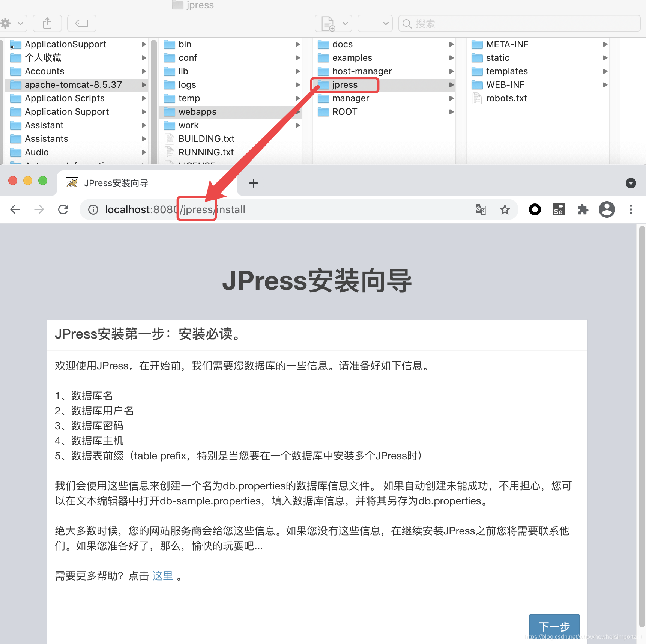
Task: Toggle the bookmark star for current page
Action: coord(505,209)
